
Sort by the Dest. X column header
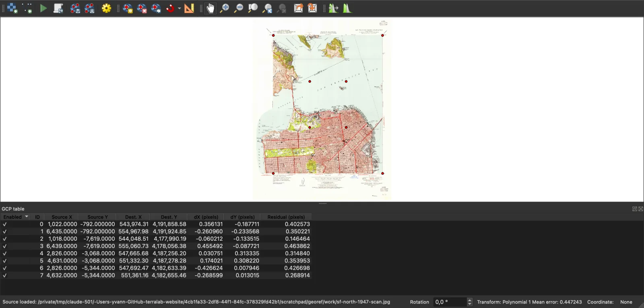[x=133, y=217]
